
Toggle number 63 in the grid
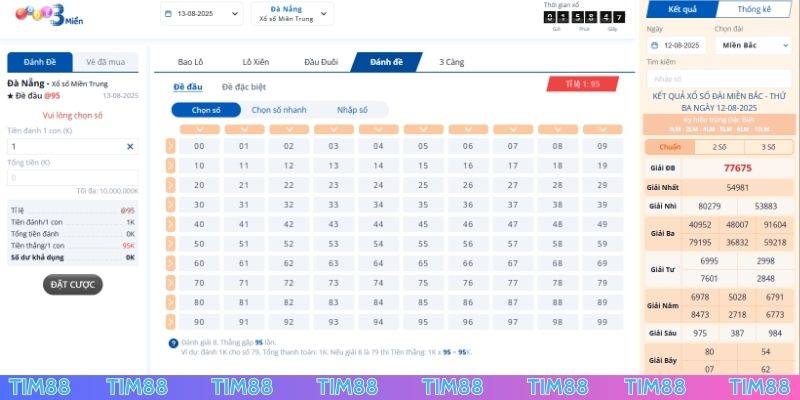[334, 263]
